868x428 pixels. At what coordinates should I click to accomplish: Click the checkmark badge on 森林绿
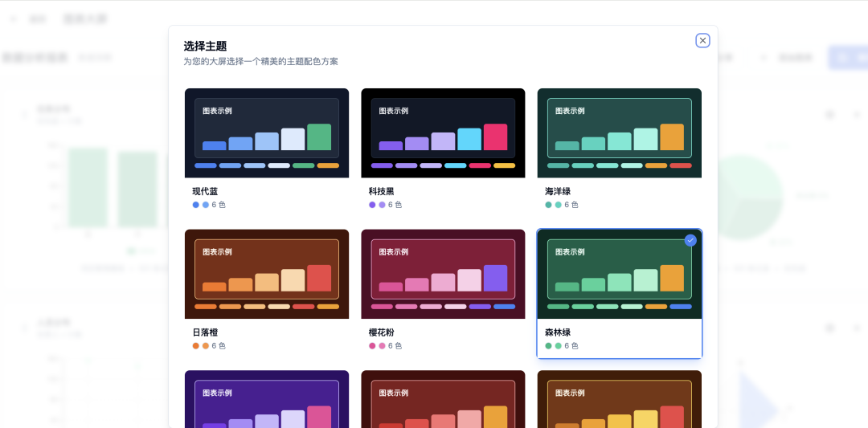pyautogui.click(x=690, y=240)
